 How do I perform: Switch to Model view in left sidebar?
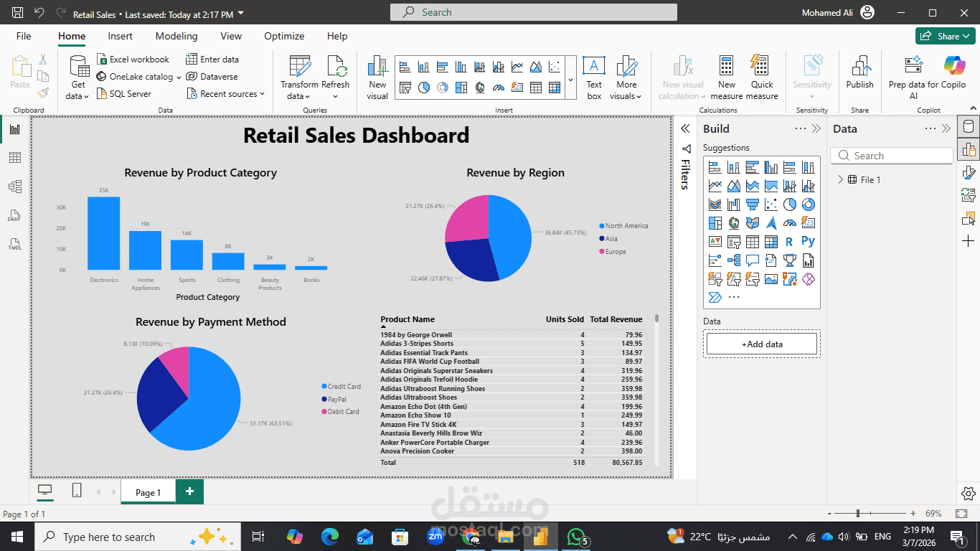15,187
